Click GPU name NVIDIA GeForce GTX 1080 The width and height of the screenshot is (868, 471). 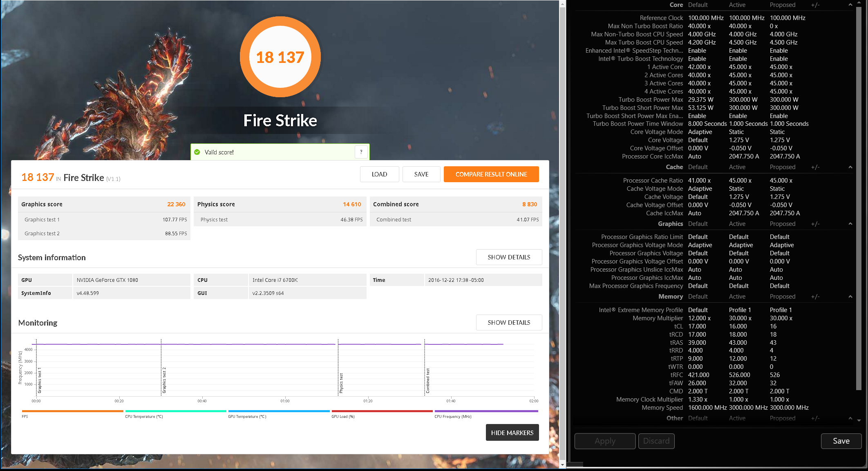point(107,280)
